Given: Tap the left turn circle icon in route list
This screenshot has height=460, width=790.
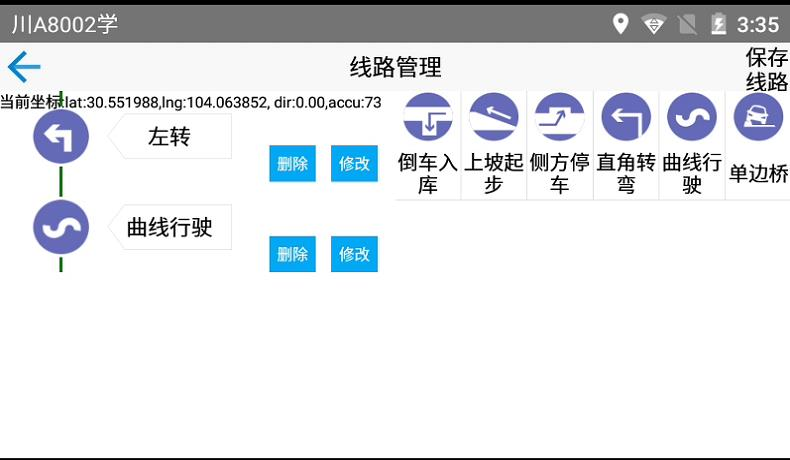Looking at the screenshot, I should pos(61,137).
